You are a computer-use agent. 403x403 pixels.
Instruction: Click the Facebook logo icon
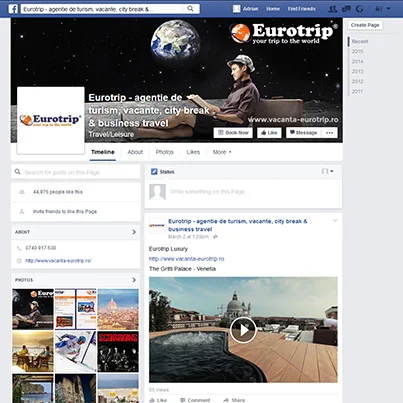point(13,9)
